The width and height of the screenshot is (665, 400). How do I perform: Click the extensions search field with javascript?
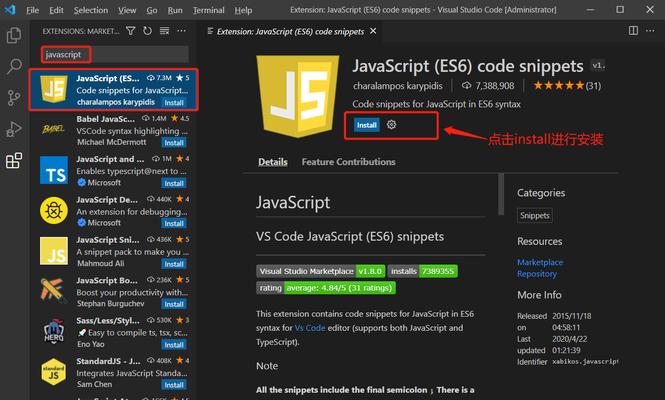pos(115,54)
